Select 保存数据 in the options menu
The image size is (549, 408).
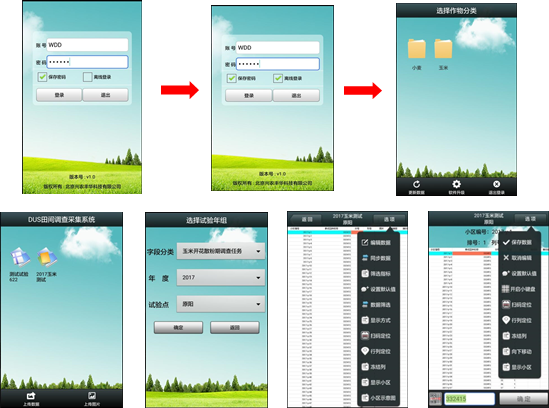517,242
